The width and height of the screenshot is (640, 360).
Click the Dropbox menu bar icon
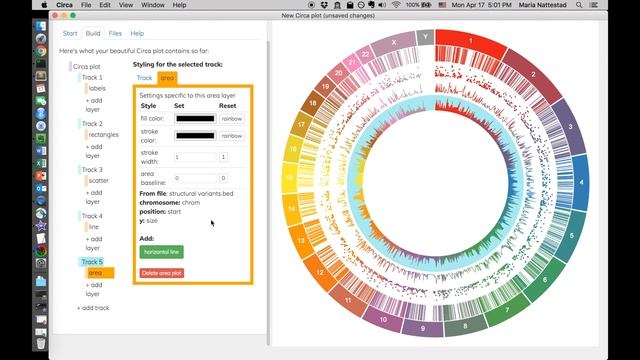[x=324, y=5]
